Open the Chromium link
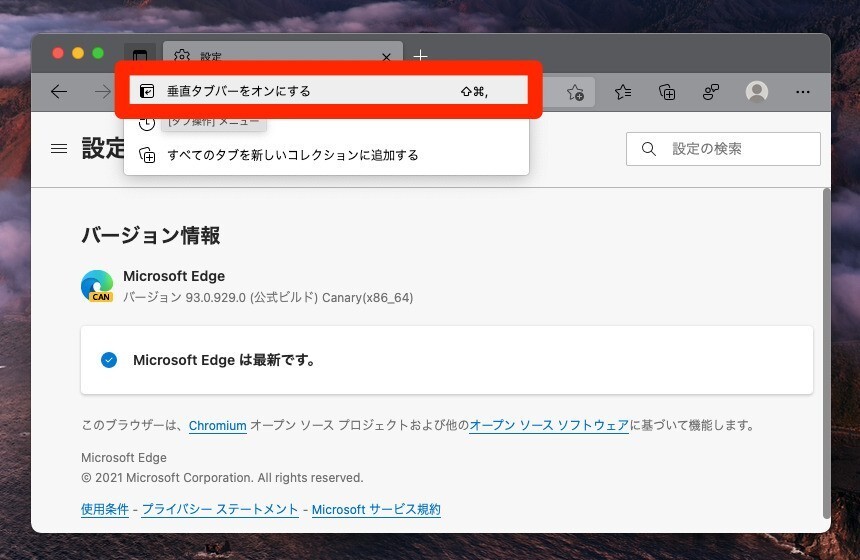This screenshot has height=560, width=860. tap(217, 425)
